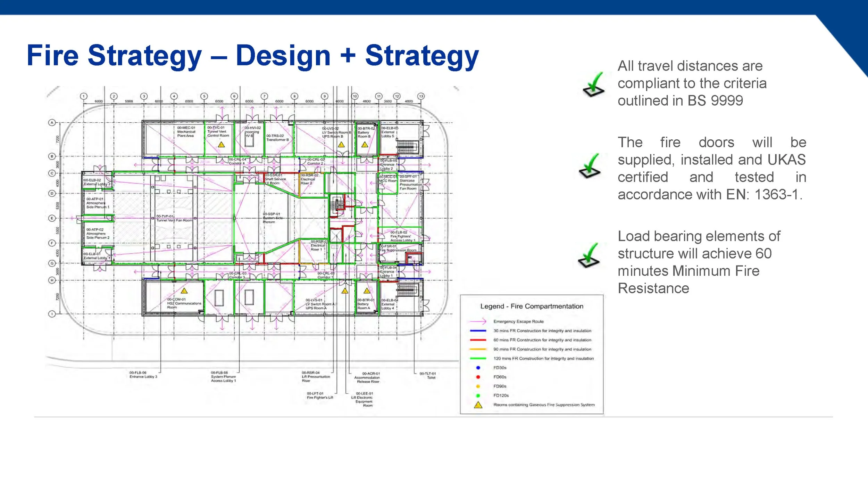The image size is (868, 489).
Task: Click warning triangle in Battery Room A
Action: (367, 291)
